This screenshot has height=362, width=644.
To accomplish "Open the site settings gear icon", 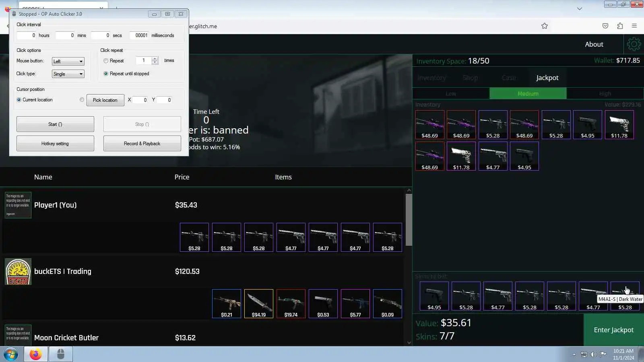I will 634,44.
